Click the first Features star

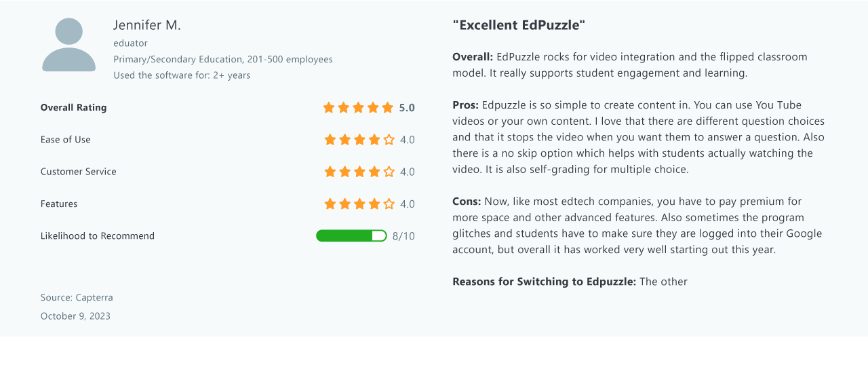click(330, 204)
